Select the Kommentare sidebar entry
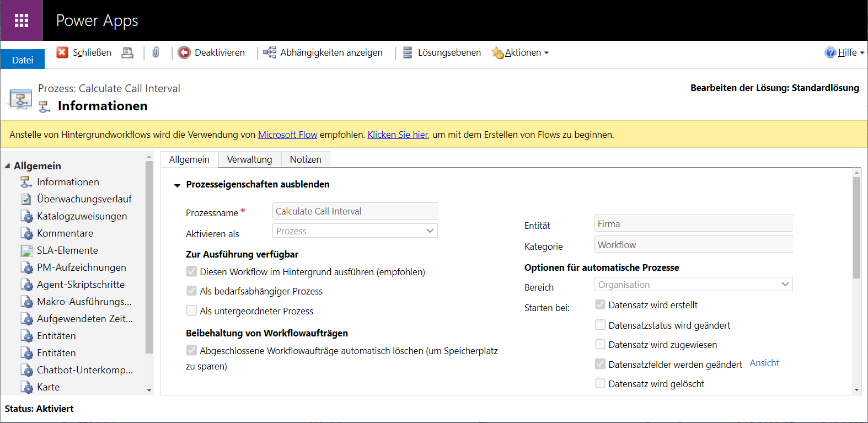Image resolution: width=868 pixels, height=423 pixels. [65, 233]
